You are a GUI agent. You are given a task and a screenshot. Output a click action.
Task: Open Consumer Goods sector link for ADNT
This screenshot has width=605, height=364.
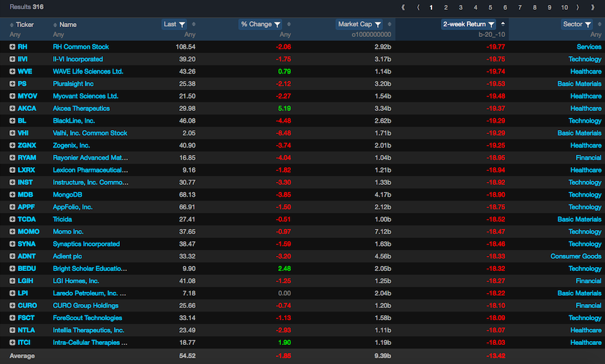tap(575, 257)
